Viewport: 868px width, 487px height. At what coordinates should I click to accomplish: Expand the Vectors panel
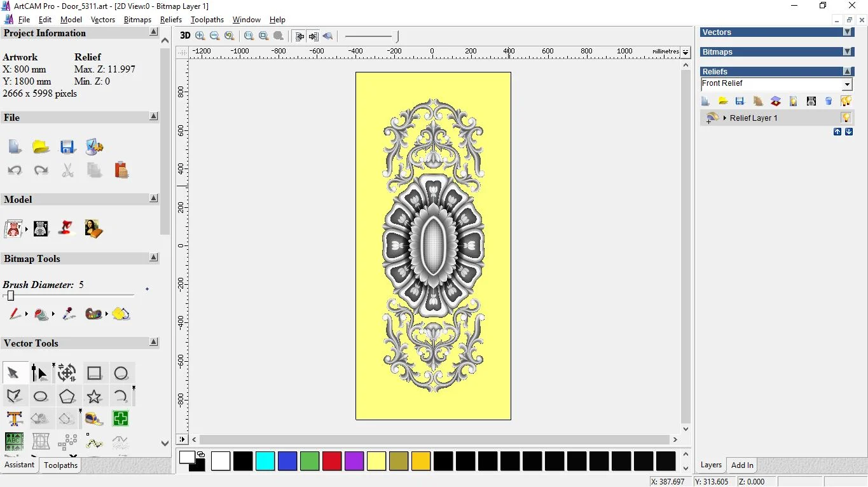[x=847, y=32]
